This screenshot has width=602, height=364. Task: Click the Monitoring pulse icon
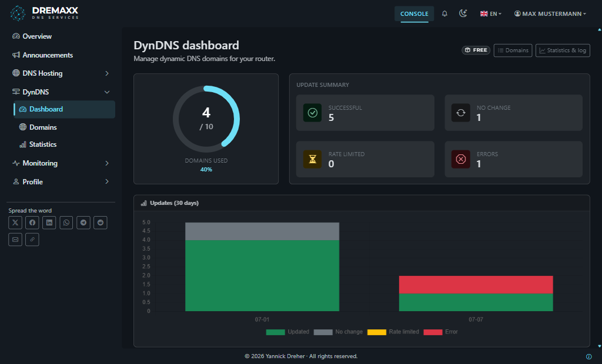point(16,163)
